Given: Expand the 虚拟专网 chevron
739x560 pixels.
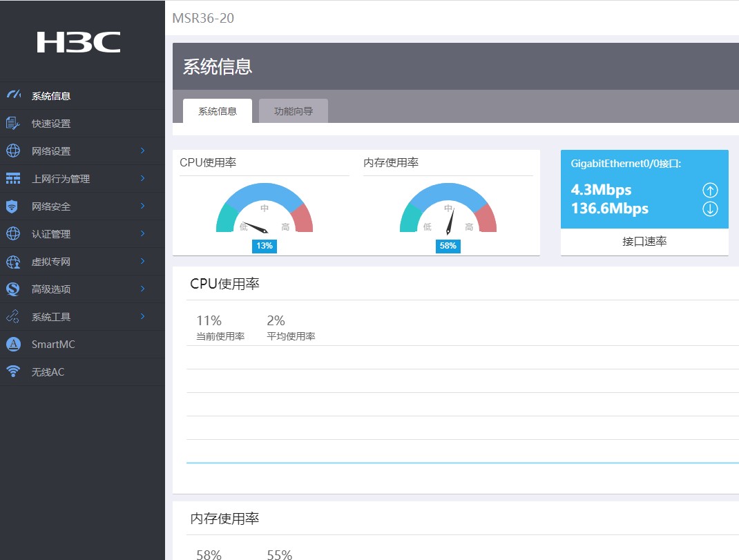Looking at the screenshot, I should click(143, 261).
